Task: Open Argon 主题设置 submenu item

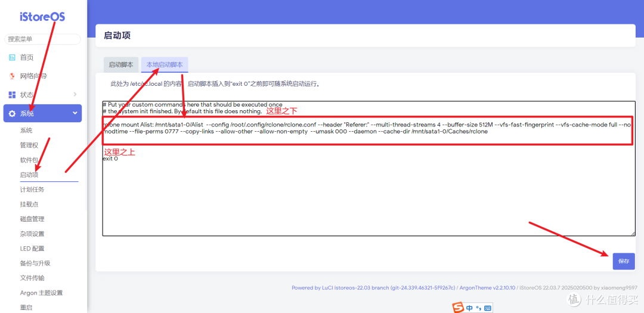Action: tap(41, 293)
